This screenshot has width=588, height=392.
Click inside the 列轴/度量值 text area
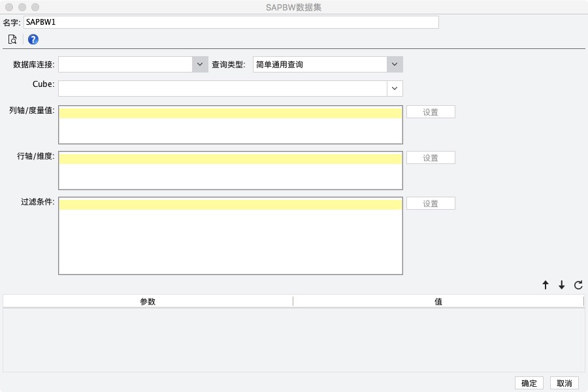click(231, 125)
